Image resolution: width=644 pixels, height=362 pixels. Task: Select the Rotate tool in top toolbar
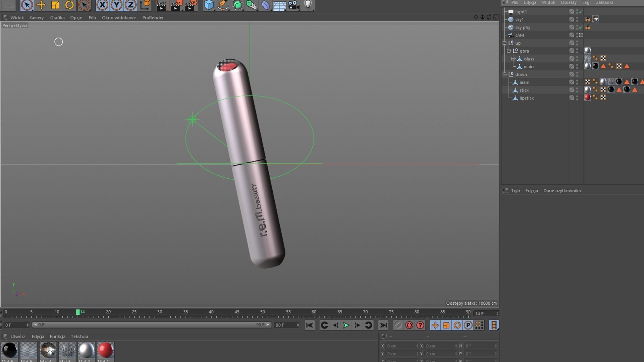(x=69, y=5)
